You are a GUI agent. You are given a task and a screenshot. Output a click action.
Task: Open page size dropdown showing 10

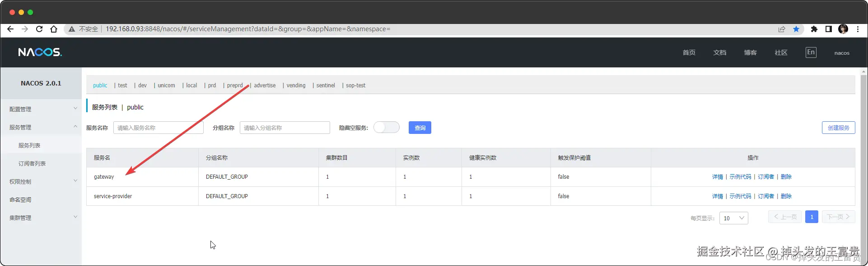coord(733,218)
